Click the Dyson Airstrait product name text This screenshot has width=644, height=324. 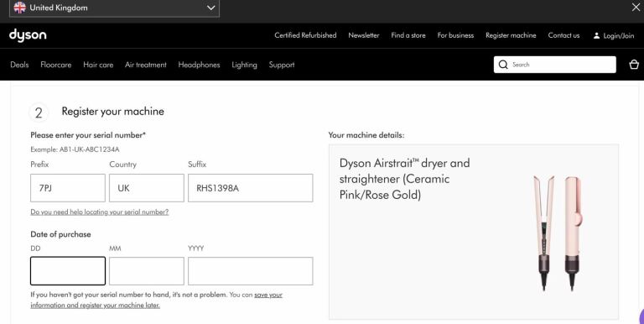click(404, 179)
